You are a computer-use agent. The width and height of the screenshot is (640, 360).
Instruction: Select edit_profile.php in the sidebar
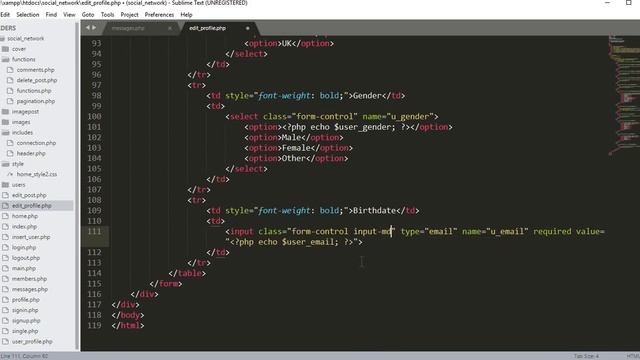click(31, 206)
